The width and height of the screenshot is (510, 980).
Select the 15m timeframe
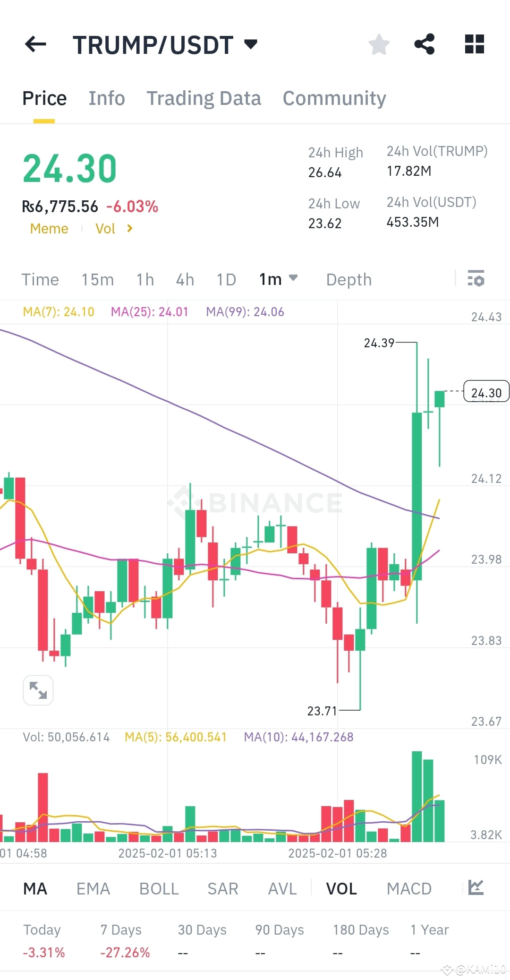(x=97, y=279)
